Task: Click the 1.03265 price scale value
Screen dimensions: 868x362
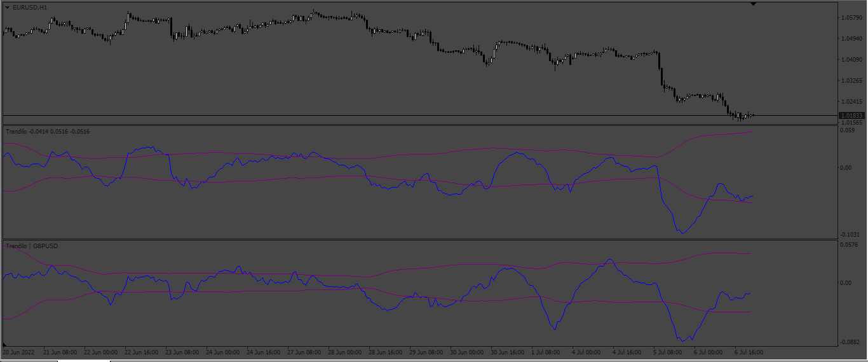Action: [x=851, y=81]
